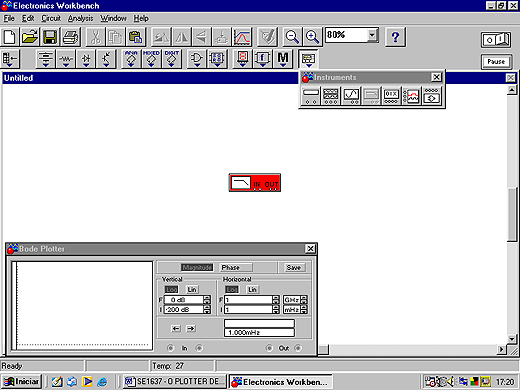Open the Logic Gates parts bin

coord(197,59)
